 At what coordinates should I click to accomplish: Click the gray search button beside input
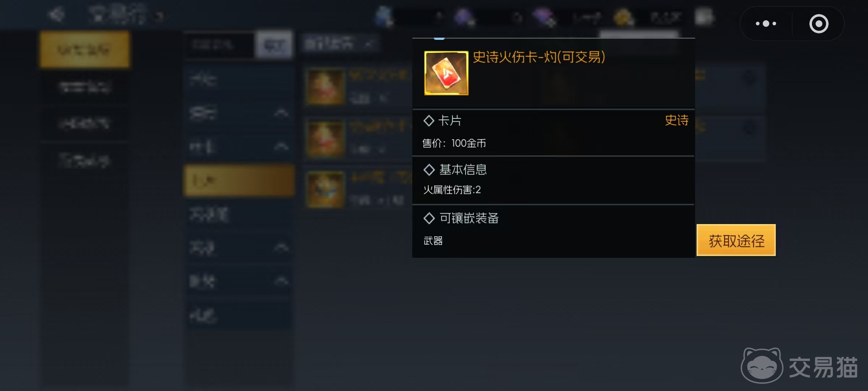pos(274,45)
